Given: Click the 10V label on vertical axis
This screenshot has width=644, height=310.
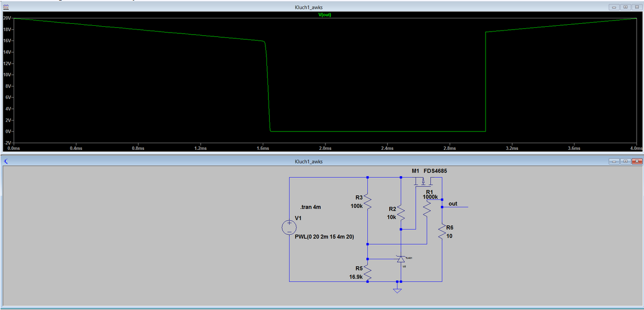Looking at the screenshot, I should coord(7,75).
